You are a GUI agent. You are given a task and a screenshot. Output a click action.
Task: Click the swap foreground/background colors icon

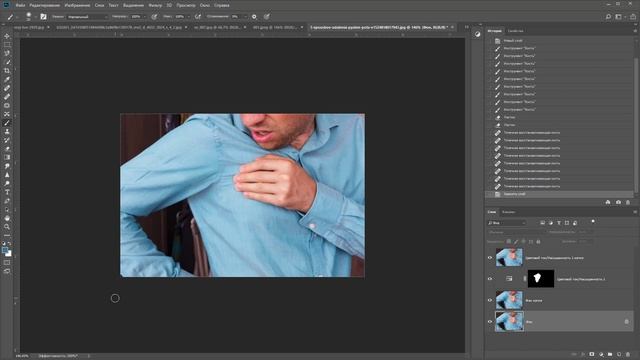(x=10, y=244)
